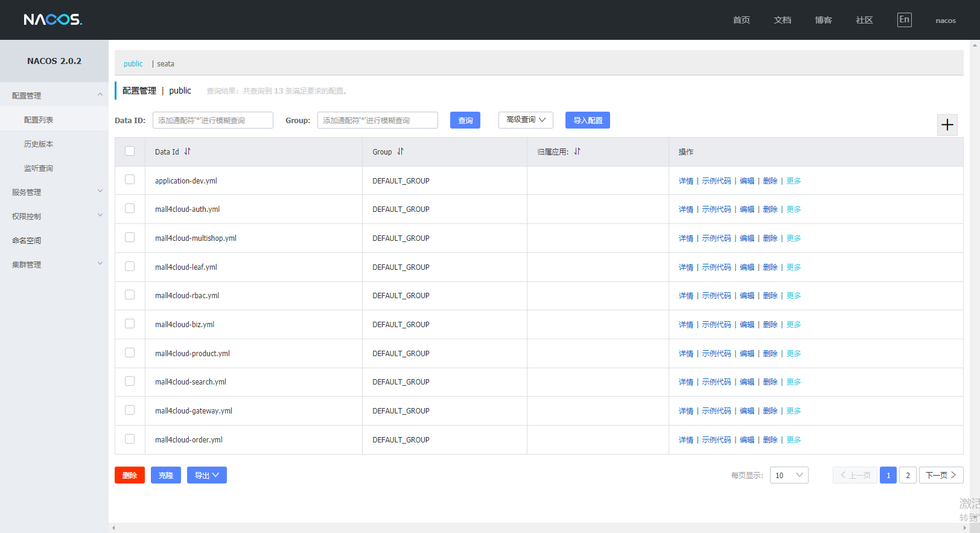Switch to the seata namespace tab
The height and width of the screenshot is (533, 980).
tap(165, 64)
